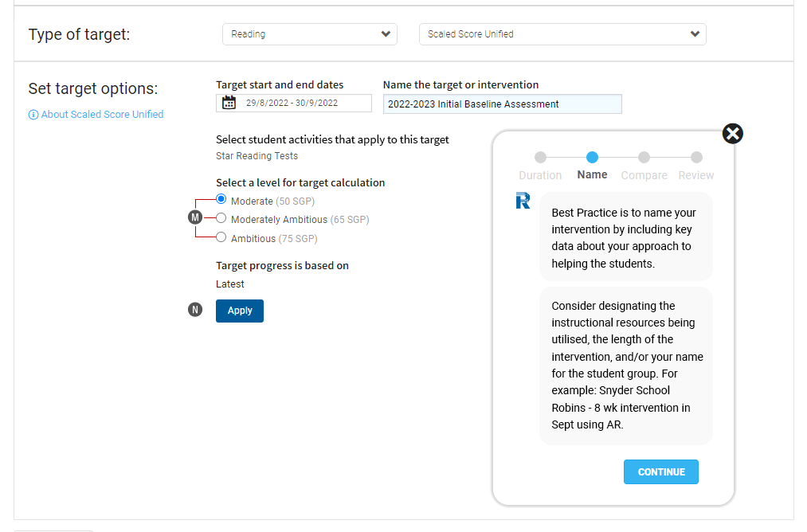Open the Scaled Score Unified dropdown

coord(562,34)
